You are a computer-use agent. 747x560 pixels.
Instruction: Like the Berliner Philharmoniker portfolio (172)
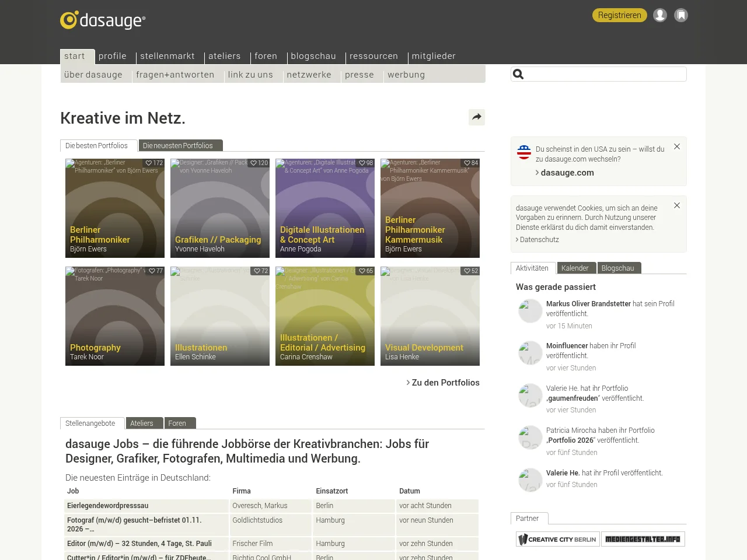pos(154,163)
